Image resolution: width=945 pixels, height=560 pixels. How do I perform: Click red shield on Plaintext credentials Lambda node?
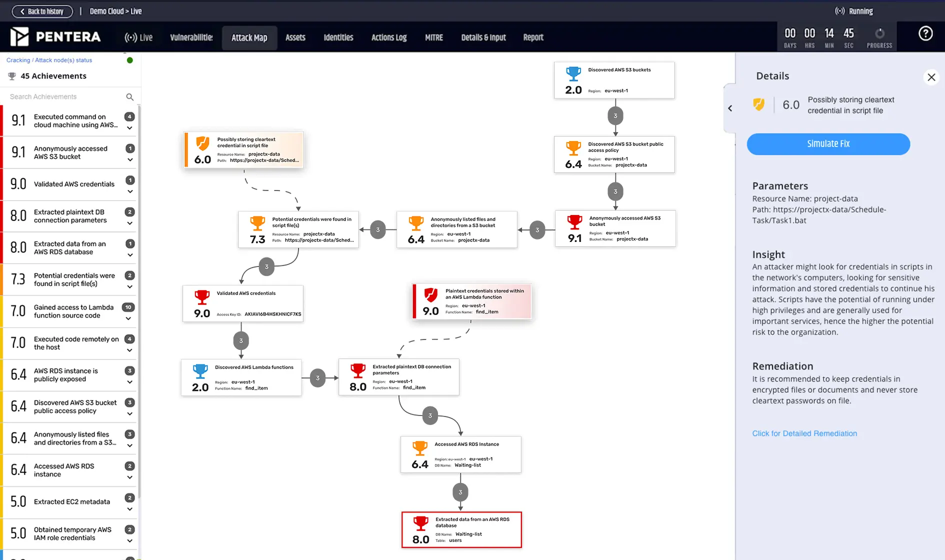click(431, 295)
